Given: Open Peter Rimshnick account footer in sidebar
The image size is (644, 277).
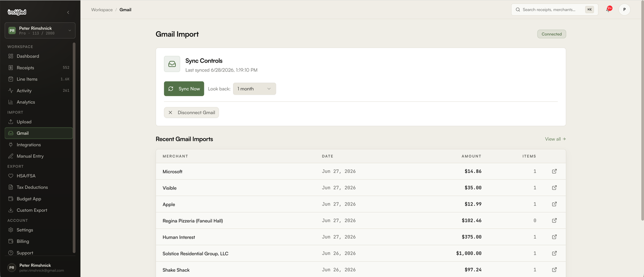Looking at the screenshot, I should coord(40,268).
